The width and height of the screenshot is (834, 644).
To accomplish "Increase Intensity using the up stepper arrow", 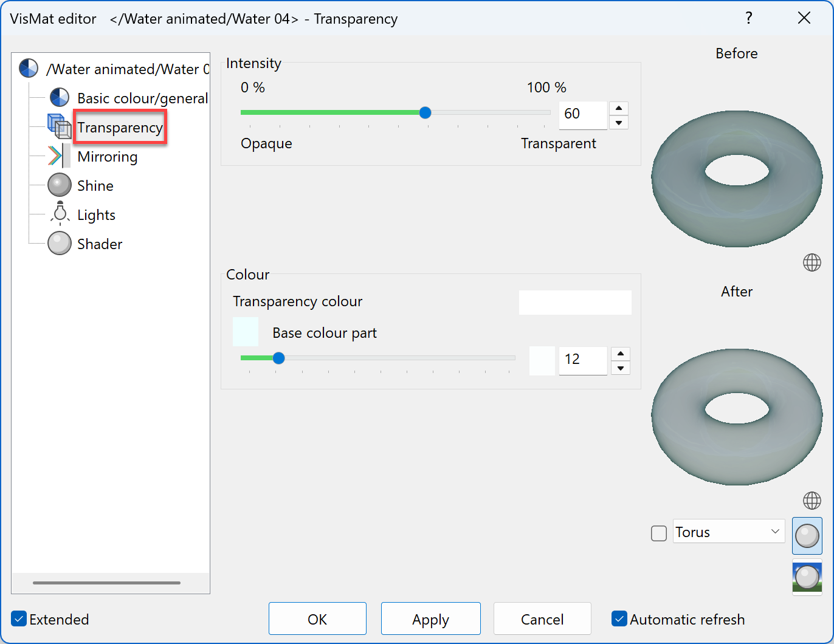I will coord(618,108).
